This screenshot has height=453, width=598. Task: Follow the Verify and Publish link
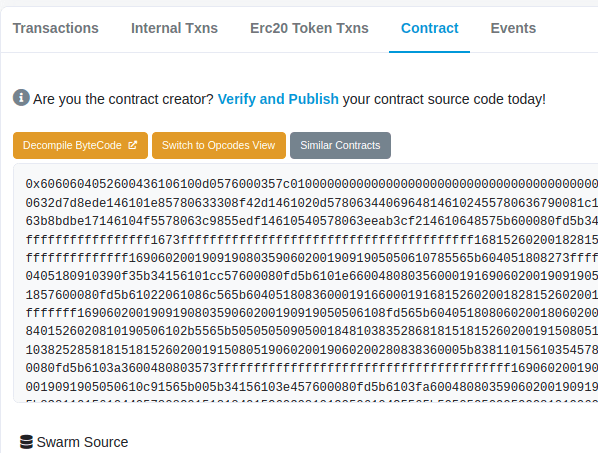[x=278, y=99]
